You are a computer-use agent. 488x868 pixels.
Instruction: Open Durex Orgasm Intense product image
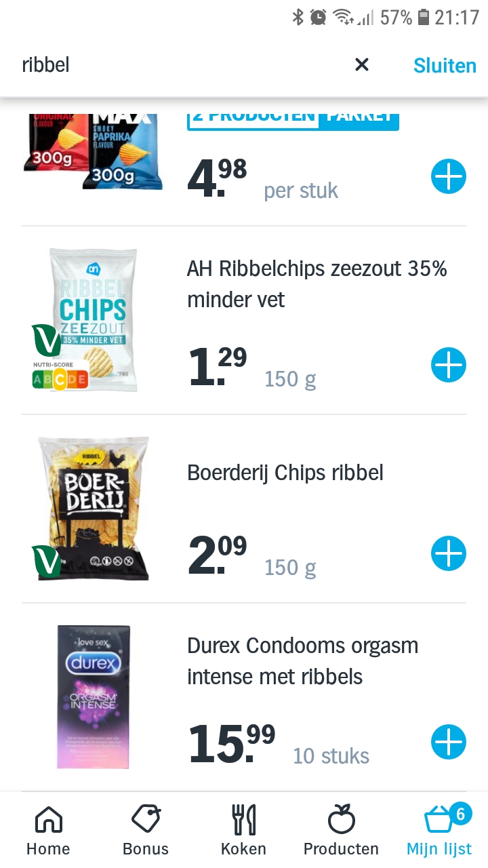[x=94, y=696]
